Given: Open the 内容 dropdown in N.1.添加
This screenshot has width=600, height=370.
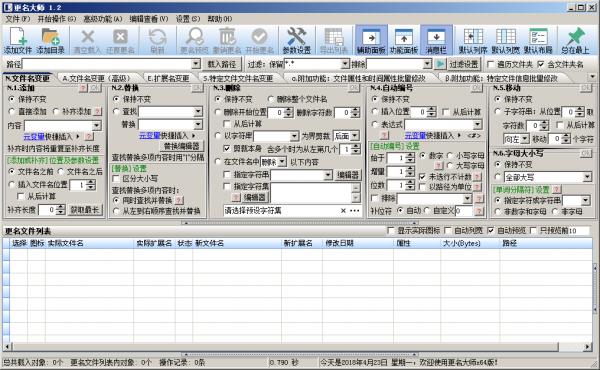Looking at the screenshot, I should point(97,125).
